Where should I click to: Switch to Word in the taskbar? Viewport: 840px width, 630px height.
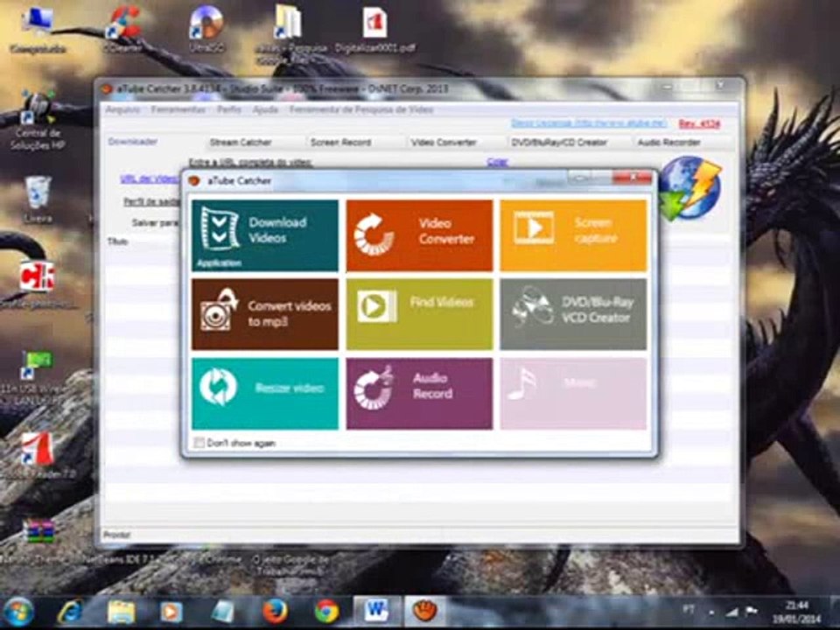pos(376,612)
